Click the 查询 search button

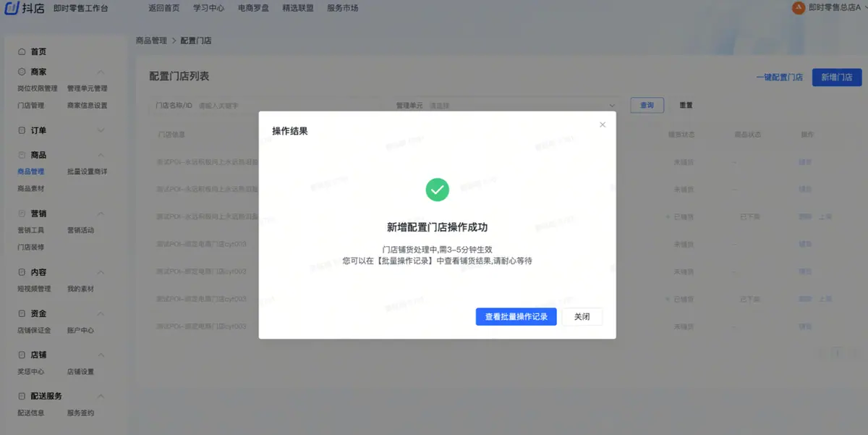click(x=647, y=105)
